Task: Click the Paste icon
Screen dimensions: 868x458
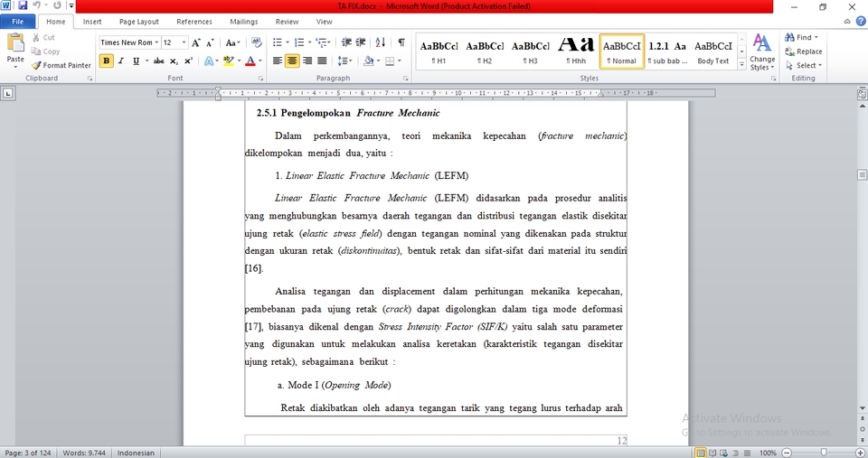Action: [x=15, y=43]
